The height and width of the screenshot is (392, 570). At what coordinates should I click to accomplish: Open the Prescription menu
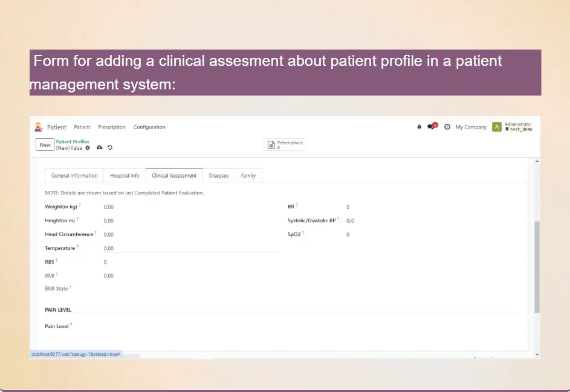click(112, 127)
